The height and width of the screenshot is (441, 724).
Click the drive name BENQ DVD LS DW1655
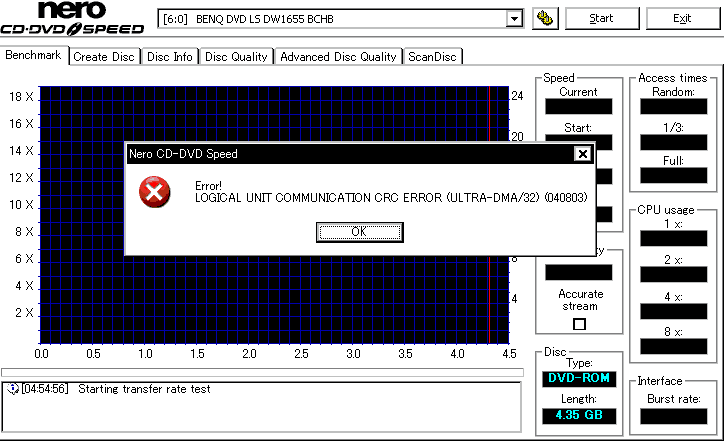[265, 19]
